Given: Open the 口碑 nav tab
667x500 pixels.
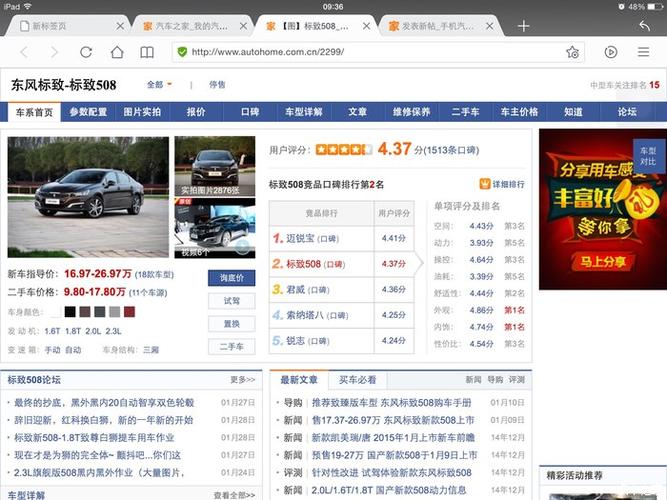Looking at the screenshot, I should pos(250,112).
